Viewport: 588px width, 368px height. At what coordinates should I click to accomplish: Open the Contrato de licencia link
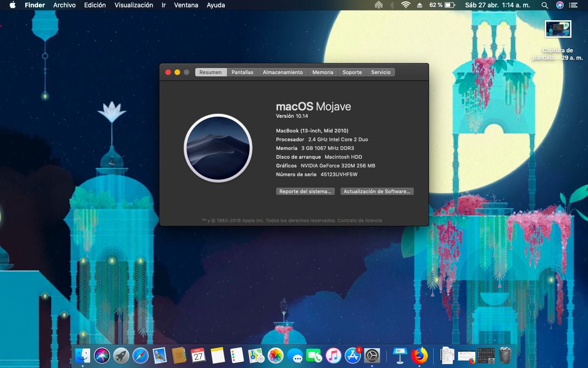tap(360, 221)
